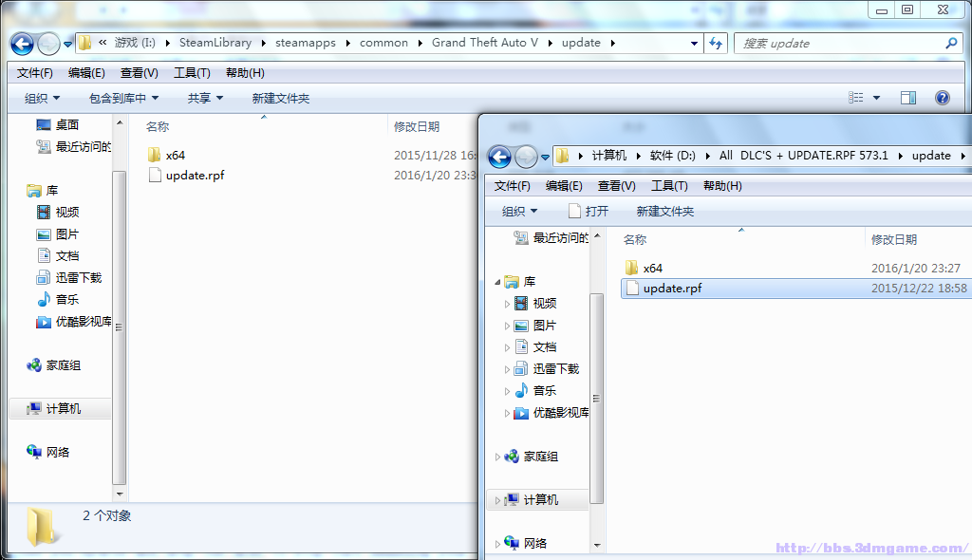This screenshot has width=972, height=560.
Task: Expand 家庭组 node in front window sidebar
Action: tap(497, 457)
